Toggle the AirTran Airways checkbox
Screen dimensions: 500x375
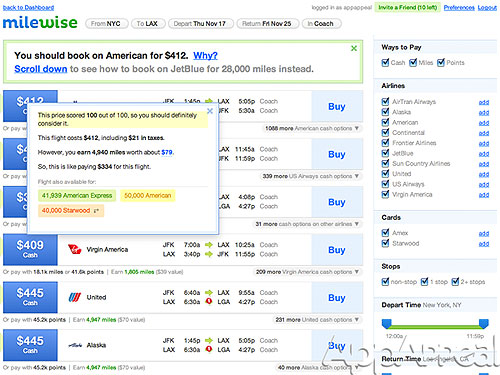(x=385, y=101)
